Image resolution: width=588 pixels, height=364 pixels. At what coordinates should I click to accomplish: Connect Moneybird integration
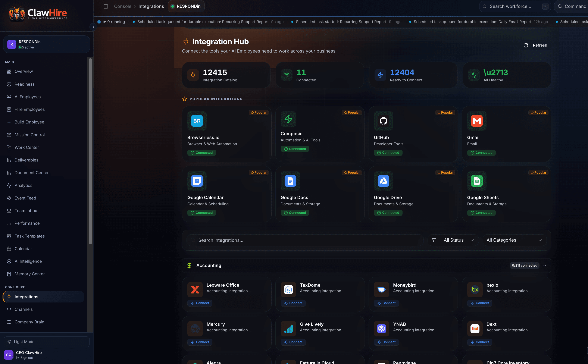(x=386, y=303)
